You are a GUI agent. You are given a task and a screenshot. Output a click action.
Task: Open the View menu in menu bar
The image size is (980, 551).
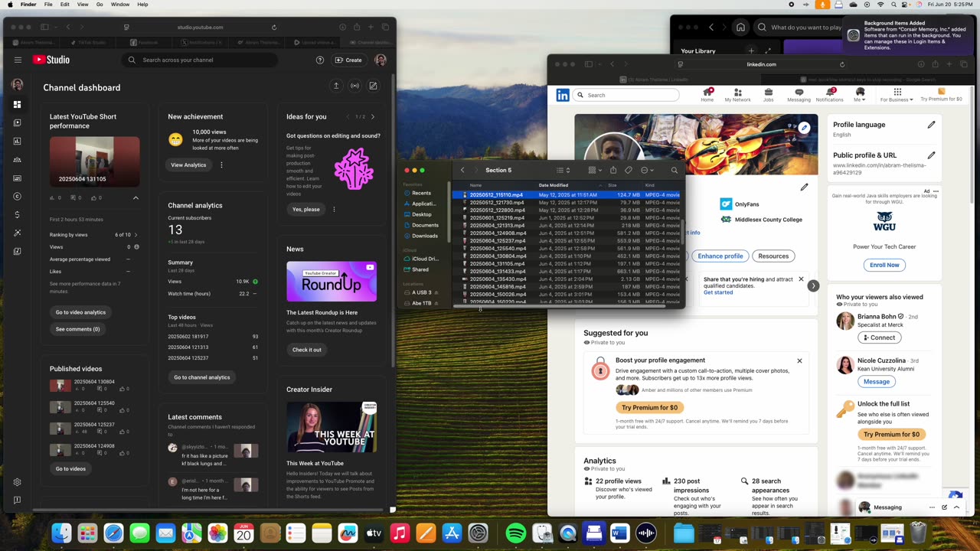(x=83, y=5)
